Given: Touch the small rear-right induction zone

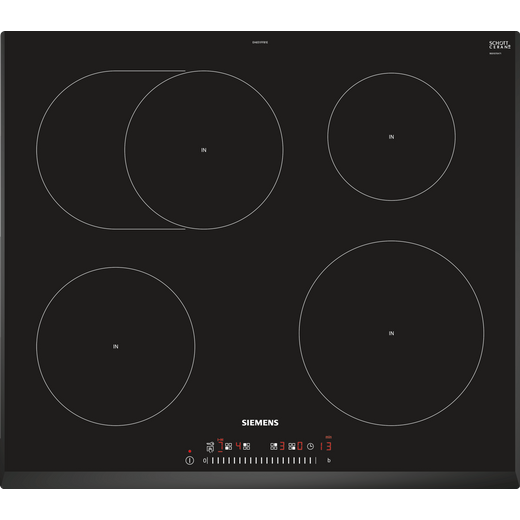Looking at the screenshot, I should click(391, 137).
